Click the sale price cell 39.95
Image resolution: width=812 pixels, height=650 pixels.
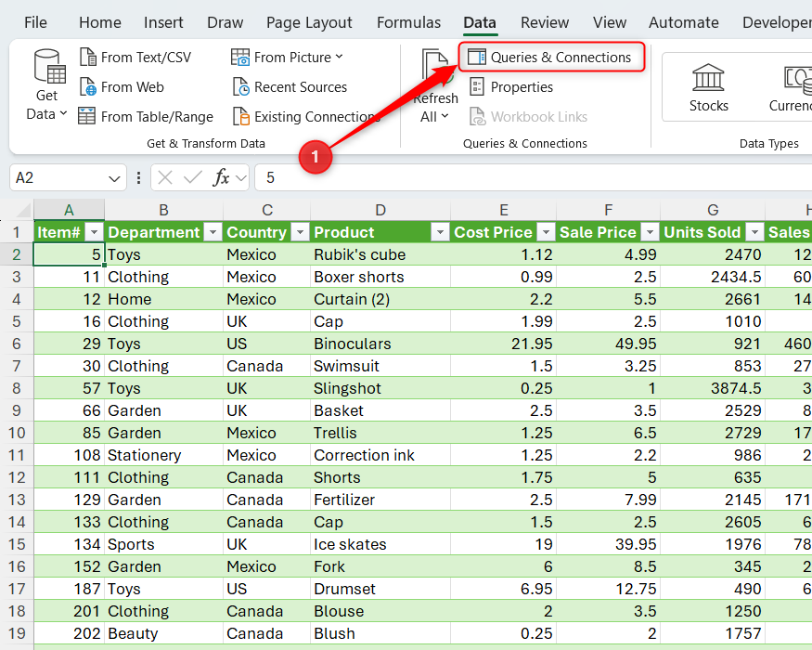pyautogui.click(x=609, y=544)
